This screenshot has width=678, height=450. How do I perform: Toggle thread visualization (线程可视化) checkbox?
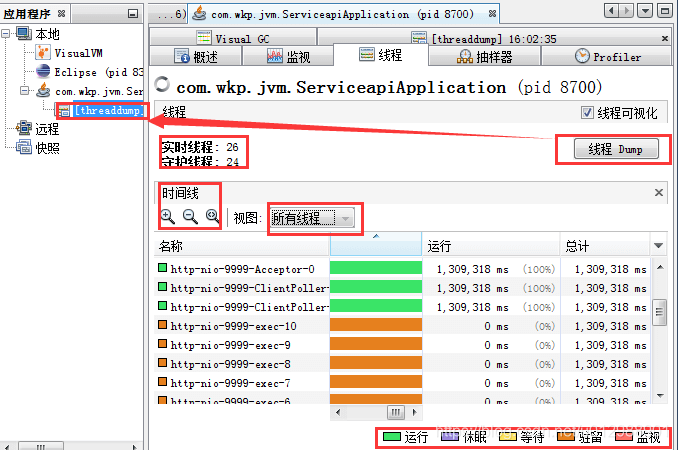(x=587, y=112)
